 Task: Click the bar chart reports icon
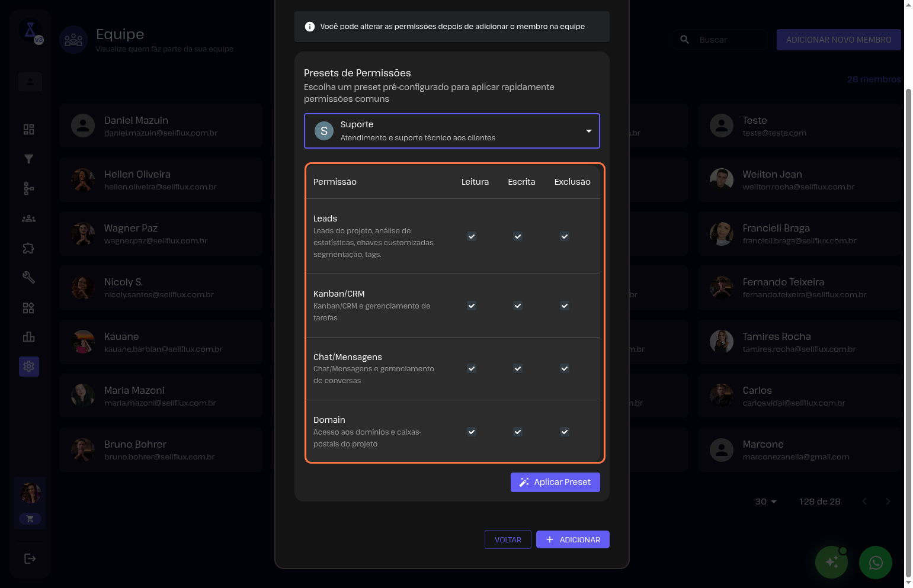[x=28, y=337]
